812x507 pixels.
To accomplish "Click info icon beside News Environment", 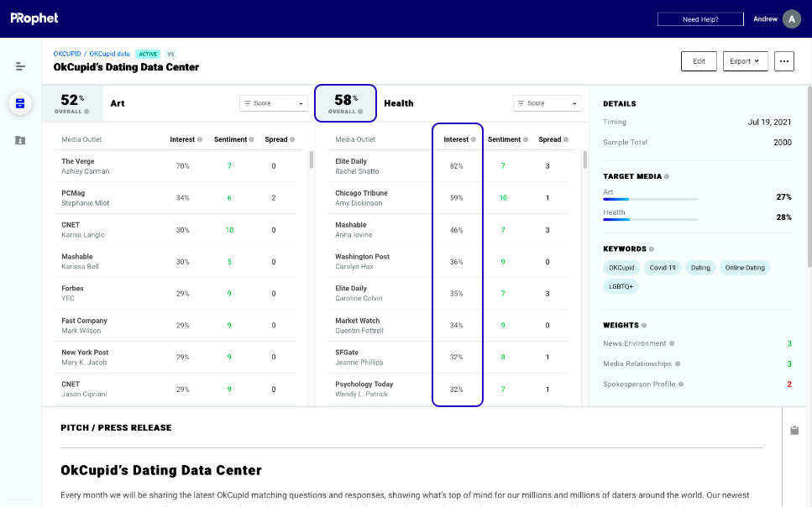I will (672, 343).
